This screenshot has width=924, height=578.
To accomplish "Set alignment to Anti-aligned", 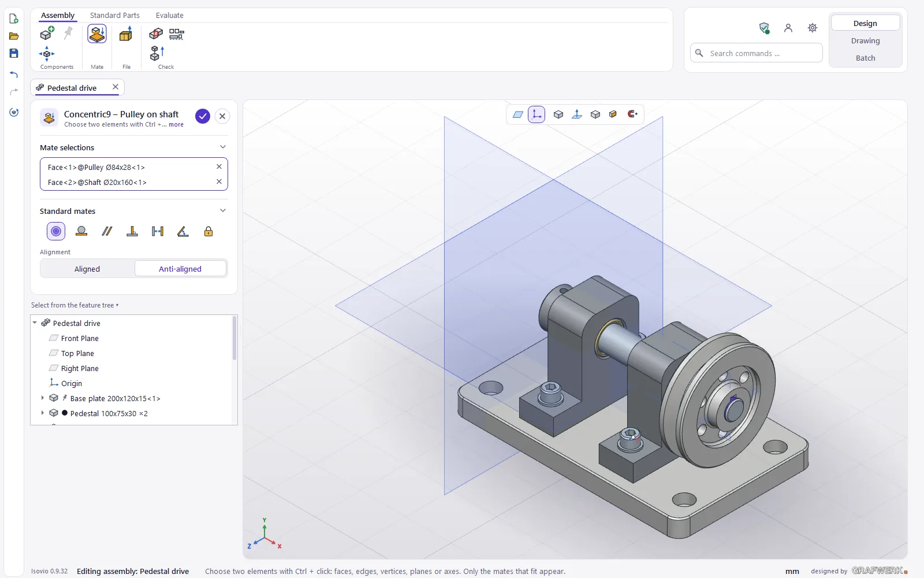I will point(180,269).
